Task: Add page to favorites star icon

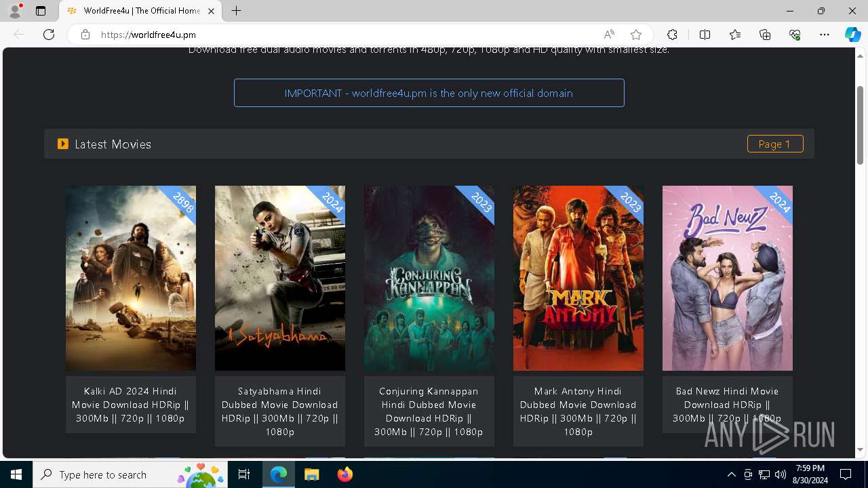Action: click(635, 35)
